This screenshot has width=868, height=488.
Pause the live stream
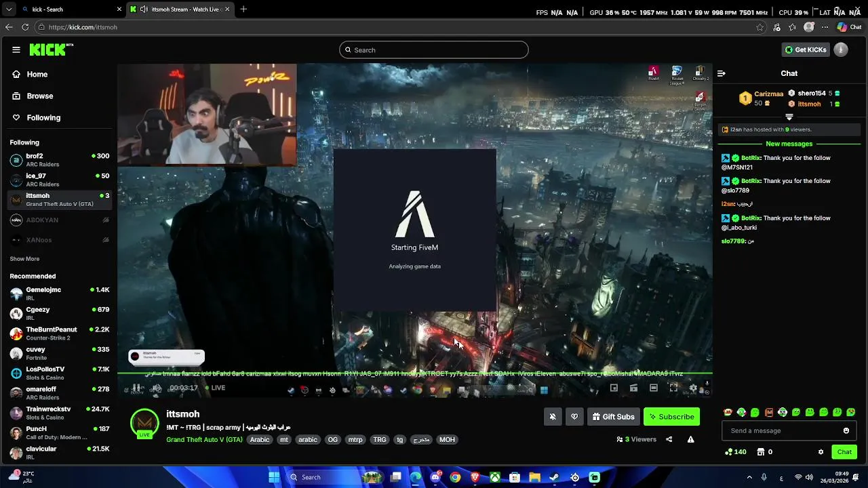pos(136,388)
